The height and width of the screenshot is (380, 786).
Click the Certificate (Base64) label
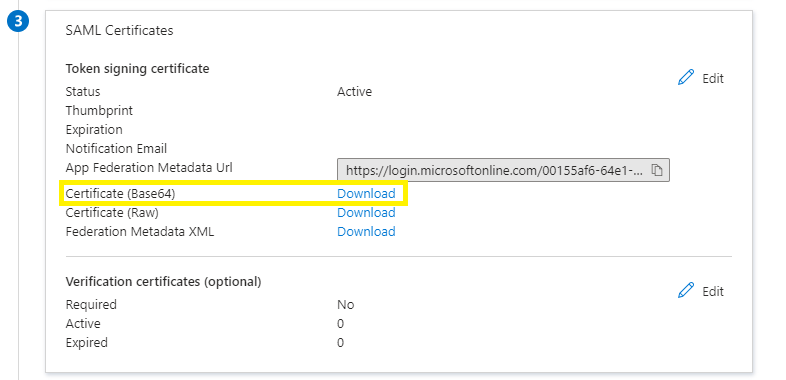[120, 194]
